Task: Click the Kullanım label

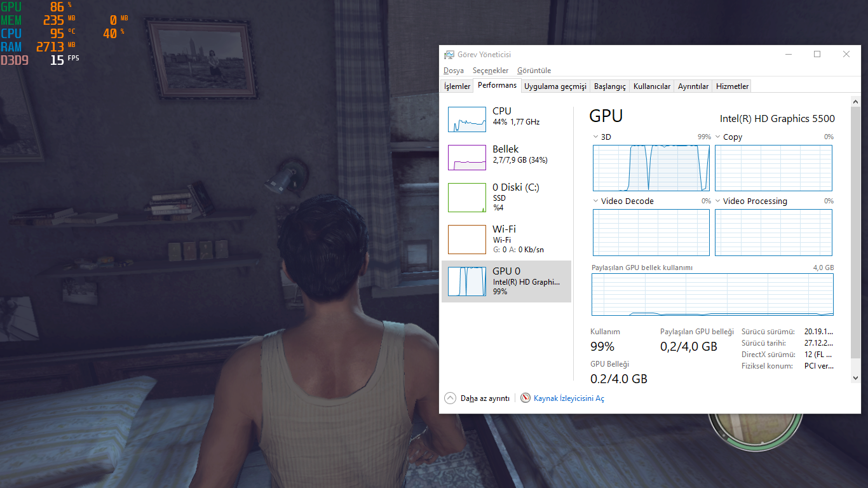Action: coord(605,332)
